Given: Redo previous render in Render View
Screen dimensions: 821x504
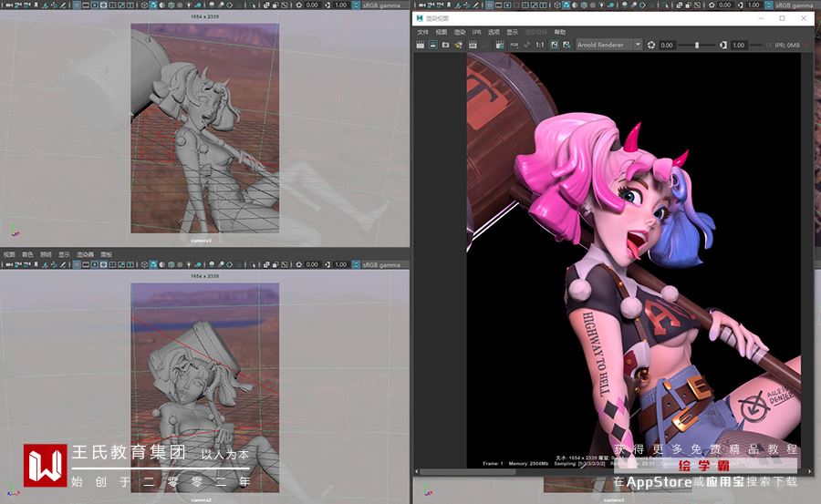Looking at the screenshot, I should 420,45.
